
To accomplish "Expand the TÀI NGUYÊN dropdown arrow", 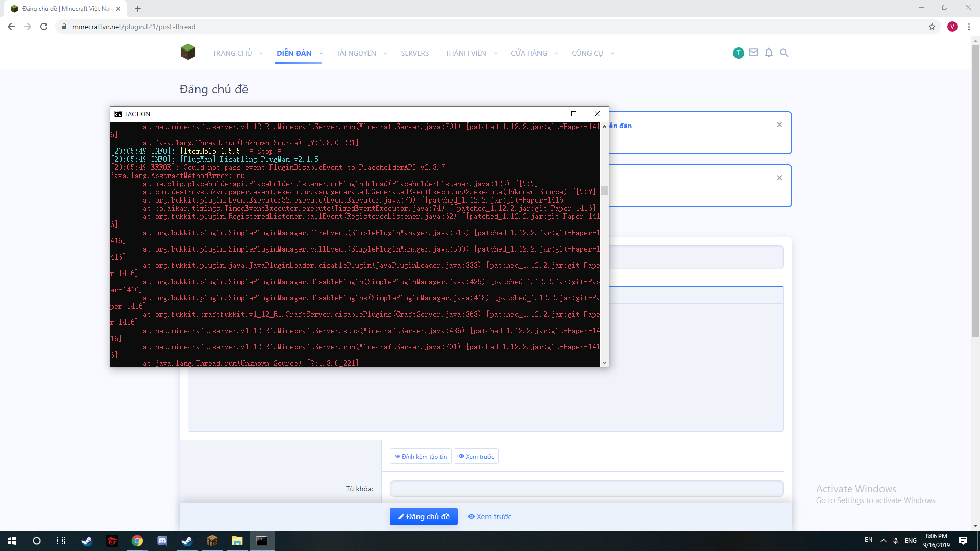I will (x=385, y=54).
